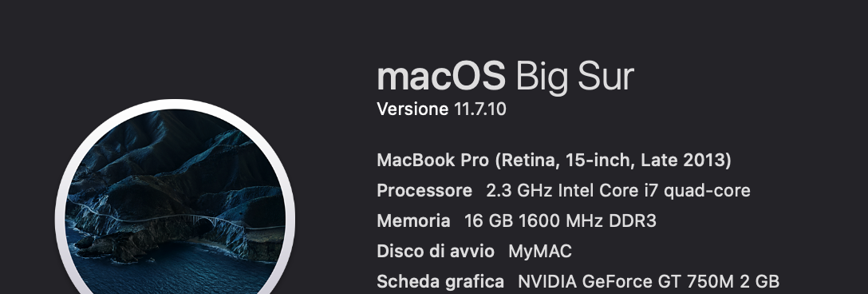
Task: Click the white ring border of the icon
Action: point(175,104)
